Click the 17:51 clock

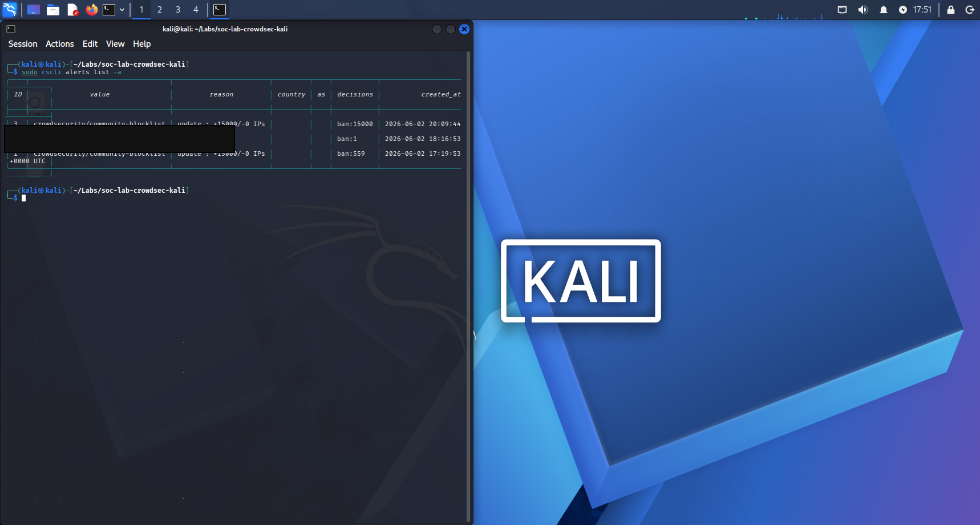tap(922, 10)
